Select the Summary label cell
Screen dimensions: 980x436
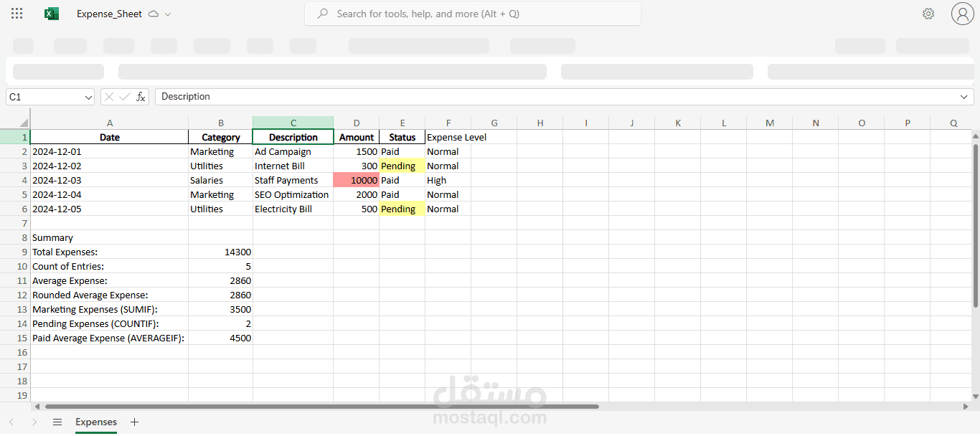tap(109, 237)
